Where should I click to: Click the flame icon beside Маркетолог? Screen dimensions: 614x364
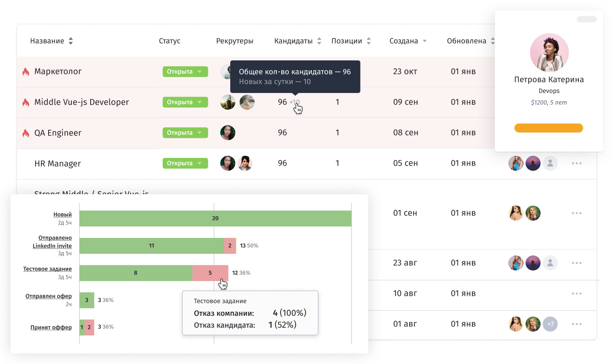point(26,72)
